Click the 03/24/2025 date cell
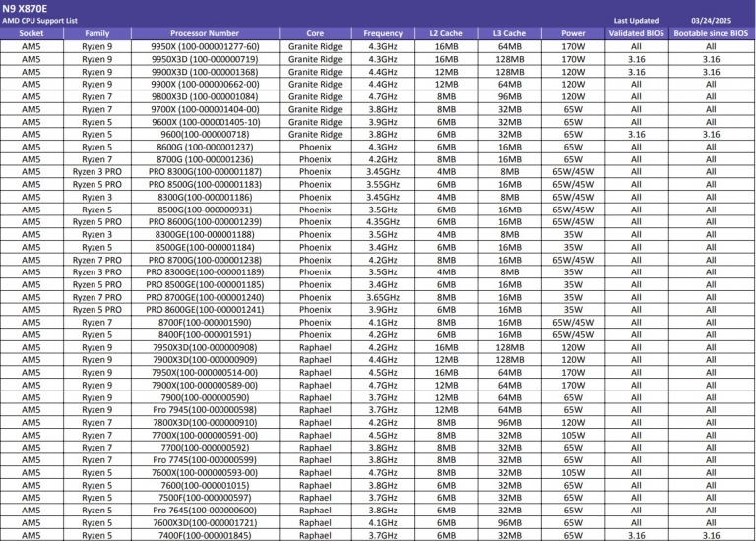 click(711, 21)
